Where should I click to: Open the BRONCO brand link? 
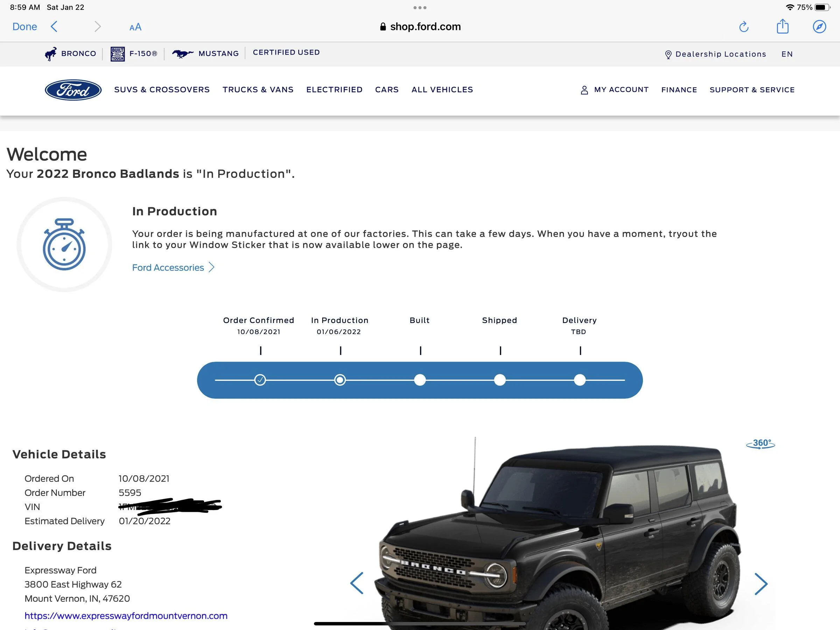(79, 54)
